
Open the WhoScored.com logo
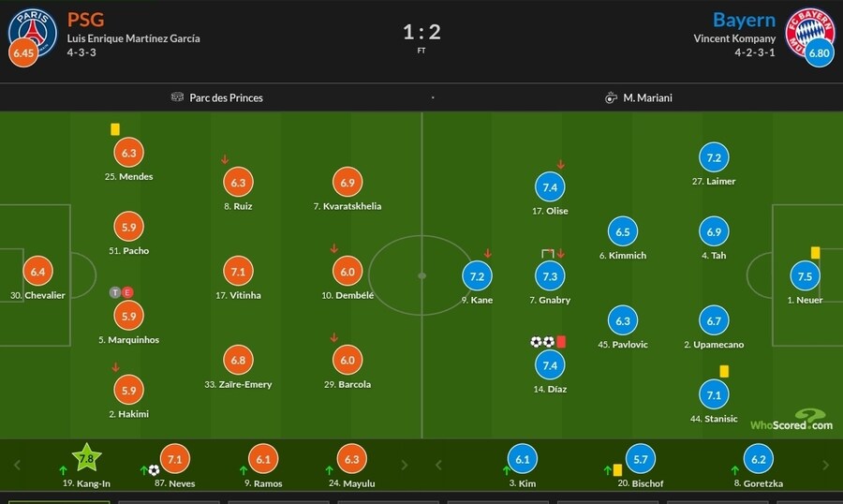pyautogui.click(x=791, y=420)
